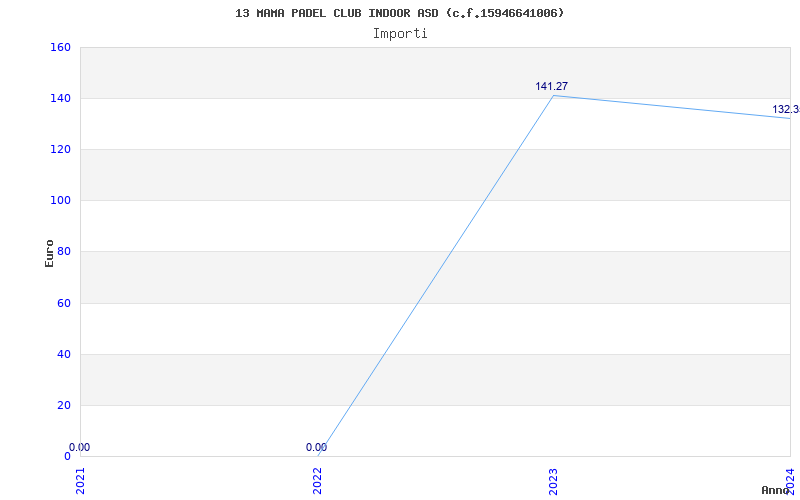Click the 2022 x-axis label
Image resolution: width=800 pixels, height=500 pixels.
tap(317, 481)
